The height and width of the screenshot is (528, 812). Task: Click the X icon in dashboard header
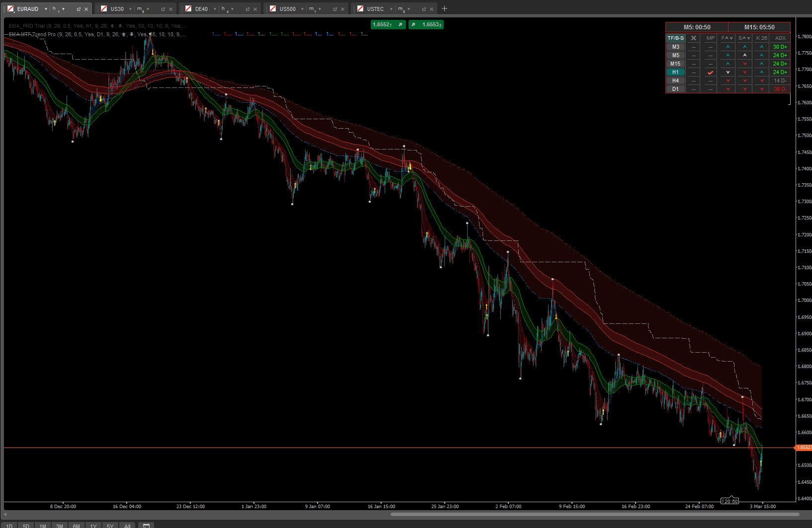[x=694, y=38]
